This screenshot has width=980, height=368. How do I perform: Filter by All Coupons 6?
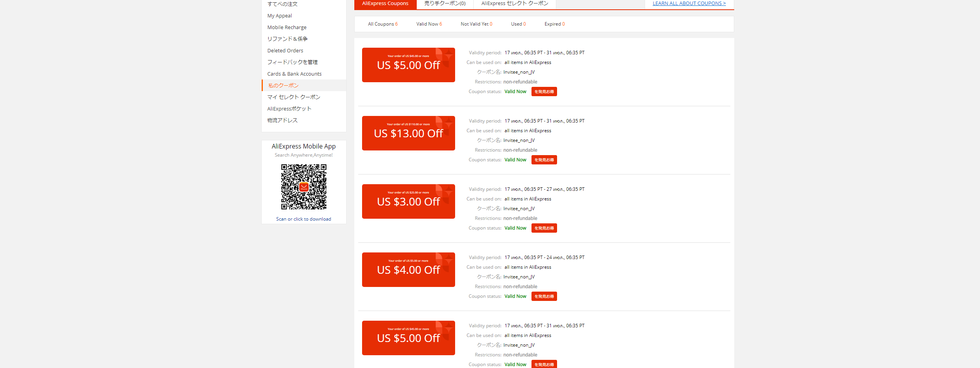[383, 24]
